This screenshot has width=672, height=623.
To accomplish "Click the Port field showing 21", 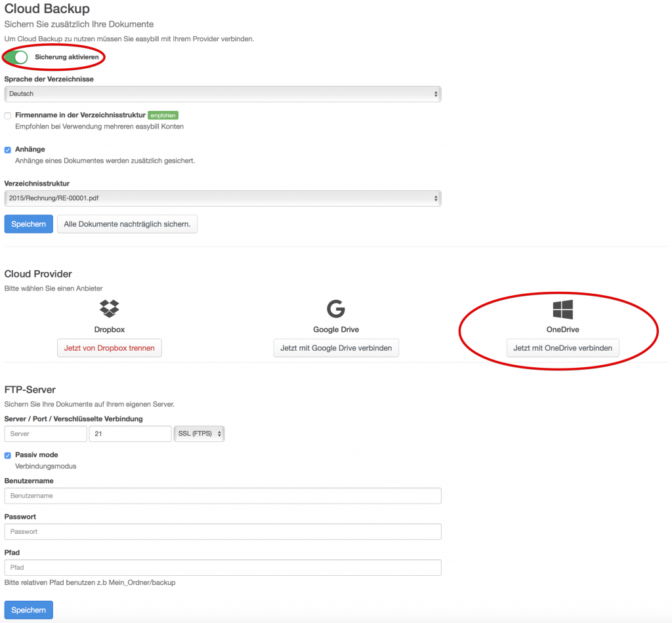I will [131, 433].
